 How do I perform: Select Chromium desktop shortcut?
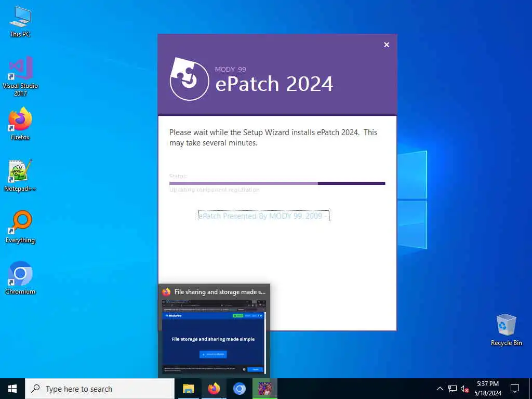(20, 278)
